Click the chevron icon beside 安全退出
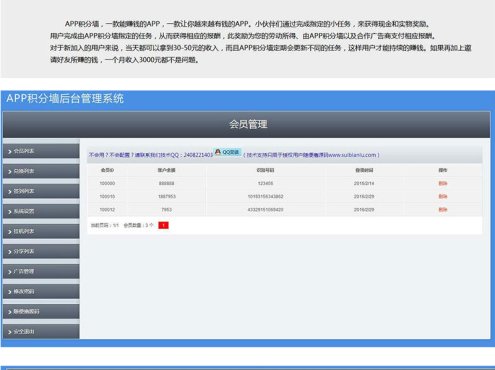Screen dimensions: 495x370 (10, 332)
